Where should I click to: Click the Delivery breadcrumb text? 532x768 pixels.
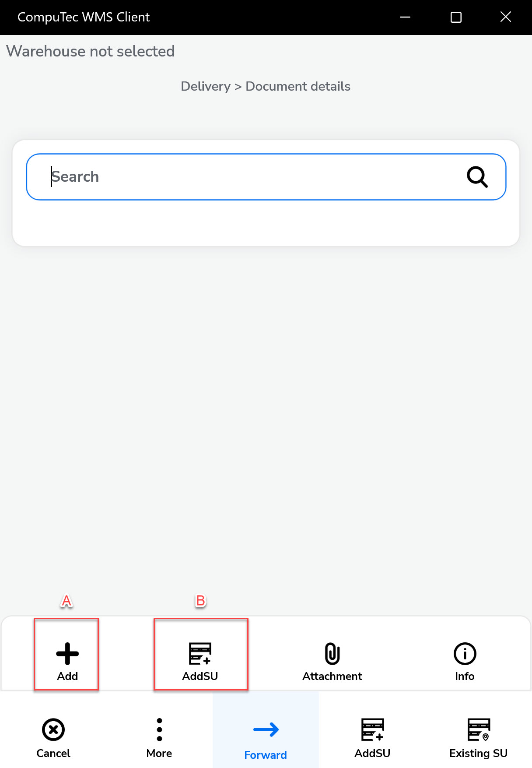pyautogui.click(x=206, y=86)
